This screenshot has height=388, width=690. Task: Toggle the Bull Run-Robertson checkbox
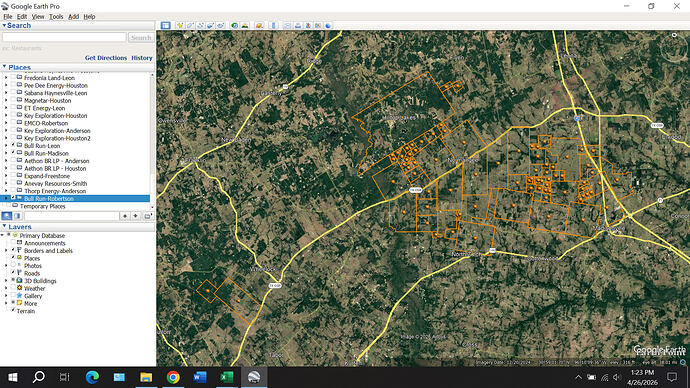click(13, 198)
